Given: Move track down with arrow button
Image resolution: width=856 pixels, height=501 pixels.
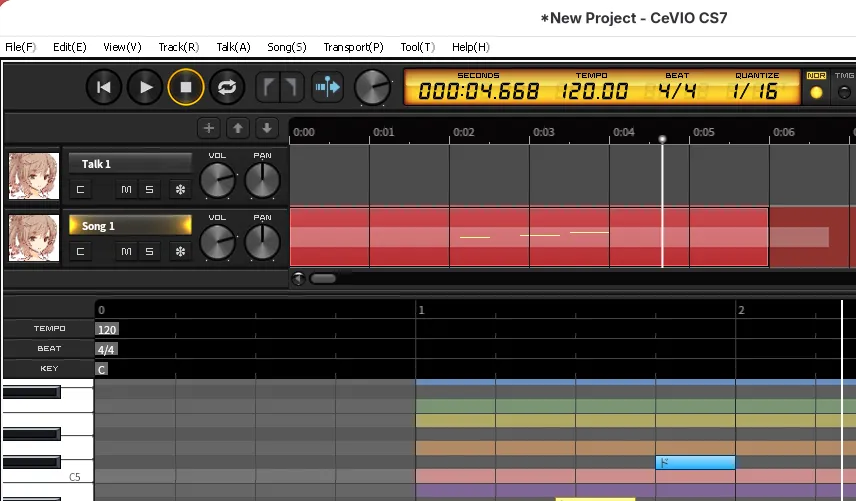Looking at the screenshot, I should point(266,128).
